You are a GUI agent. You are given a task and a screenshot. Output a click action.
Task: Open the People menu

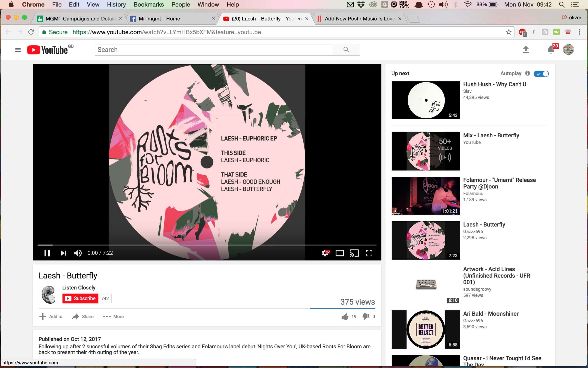click(x=180, y=4)
